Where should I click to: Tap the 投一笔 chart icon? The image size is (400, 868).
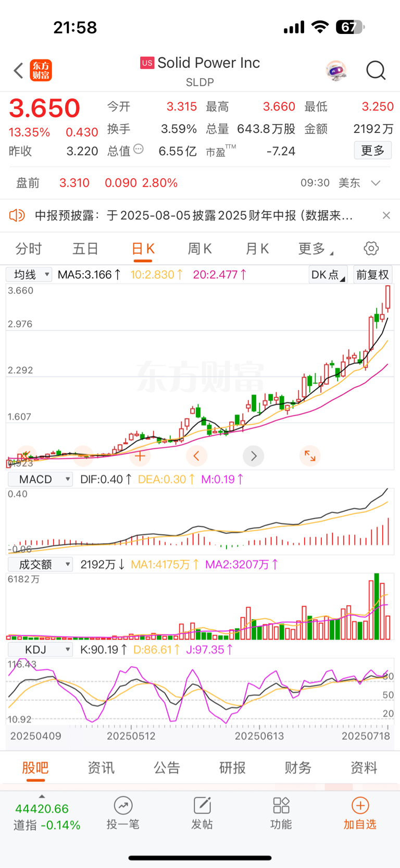[123, 805]
